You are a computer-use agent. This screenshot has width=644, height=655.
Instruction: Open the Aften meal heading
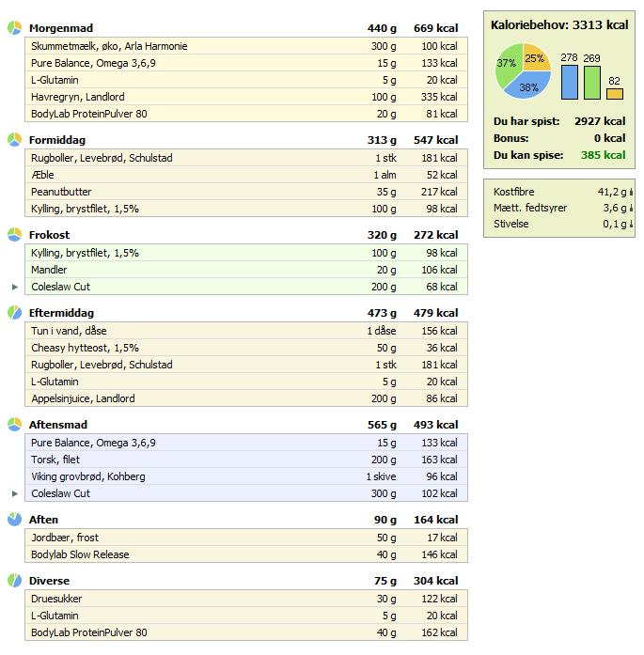(x=43, y=520)
